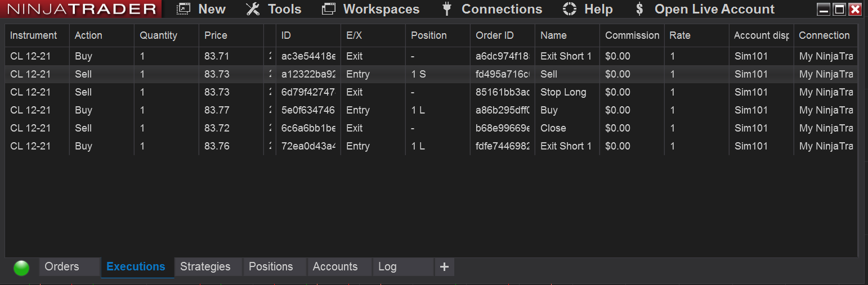
Task: Click the dollar sign icon
Action: click(x=639, y=9)
